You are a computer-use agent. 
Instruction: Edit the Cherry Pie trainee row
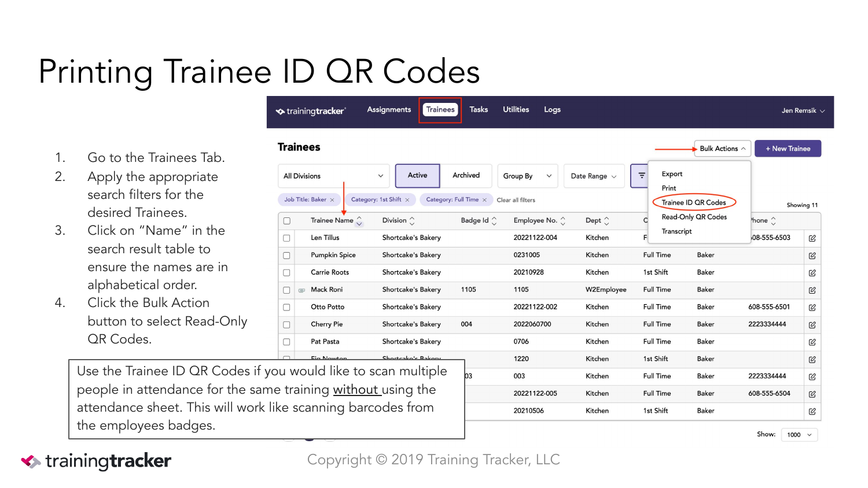(x=812, y=325)
